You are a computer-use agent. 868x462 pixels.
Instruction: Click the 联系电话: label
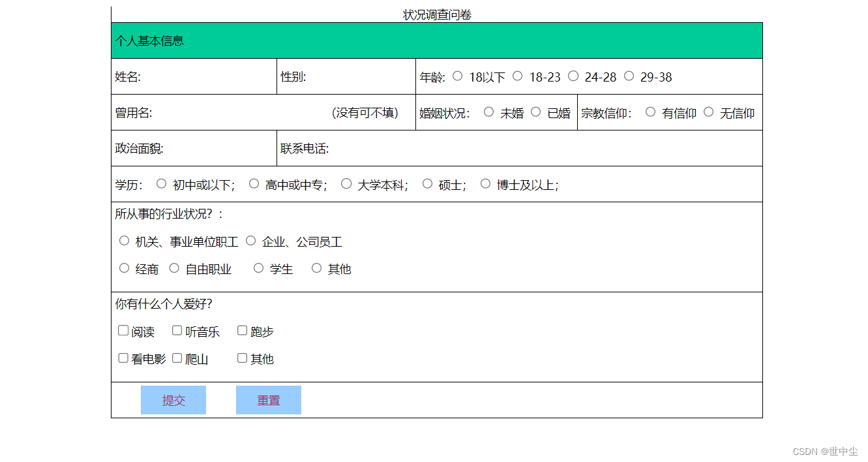305,148
